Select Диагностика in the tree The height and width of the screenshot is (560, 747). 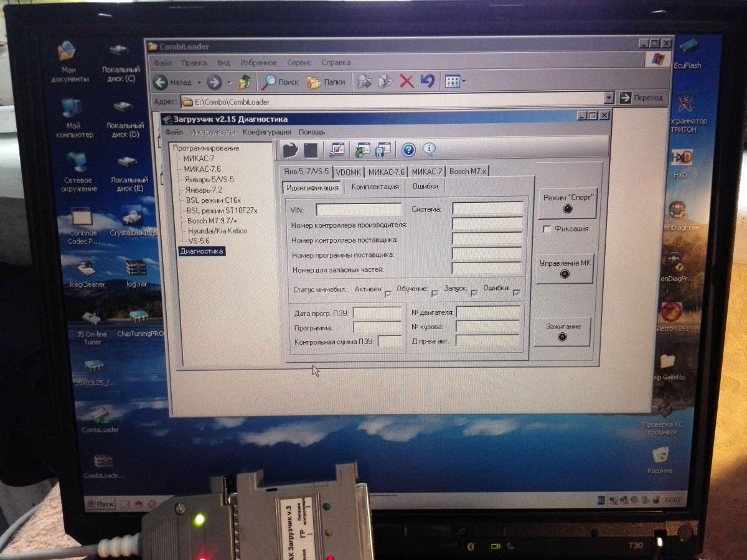pos(201,251)
